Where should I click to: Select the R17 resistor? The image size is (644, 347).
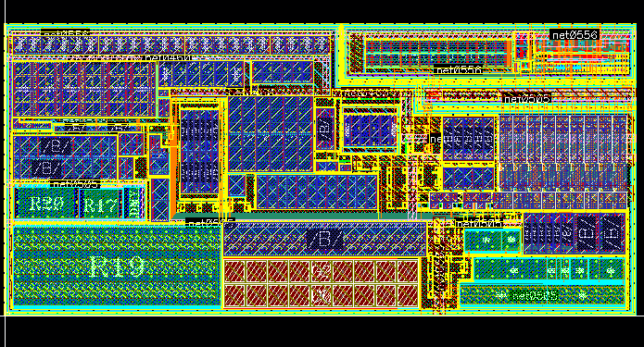click(x=101, y=204)
